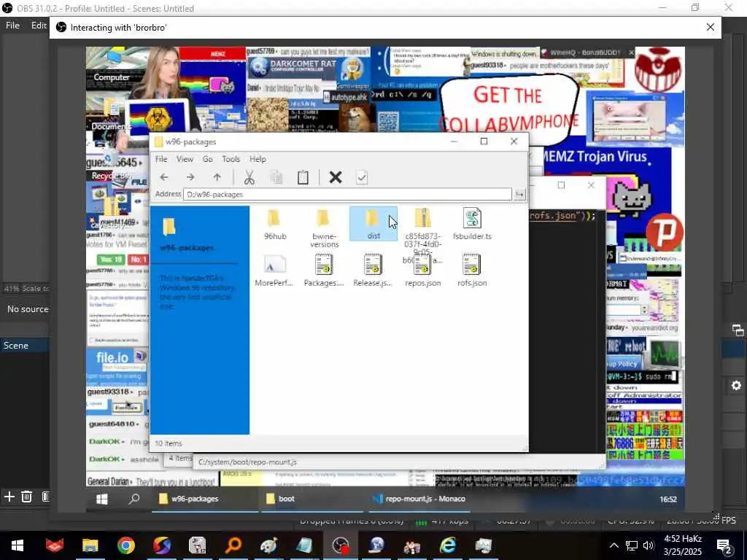This screenshot has width=747, height=560.
Task: Click the clock showing 4:52 3/25/2025
Action: click(x=683, y=545)
